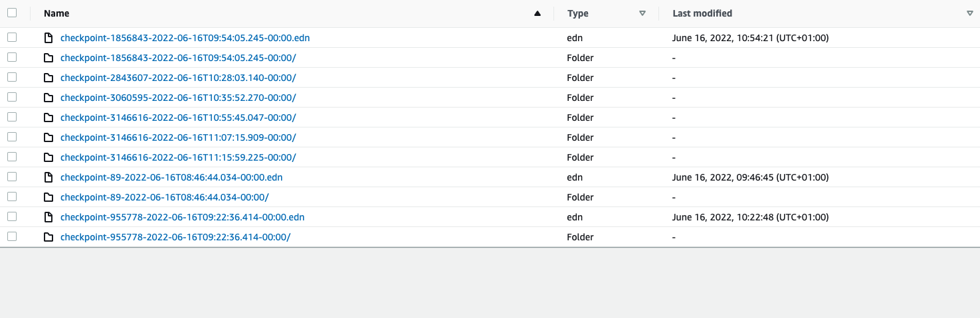Click the Last modified sort arrow
The width and height of the screenshot is (980, 318).
[x=970, y=13]
